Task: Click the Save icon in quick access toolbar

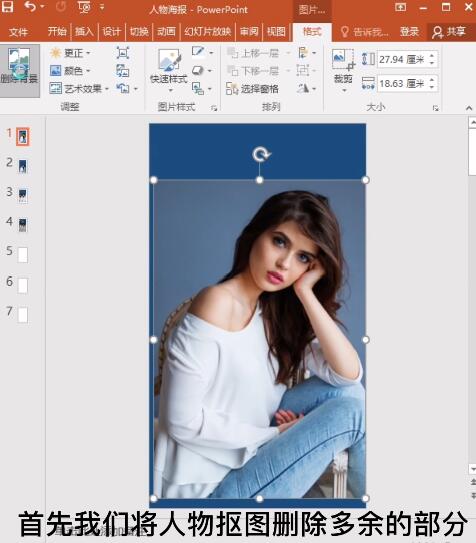Action: 7,7
